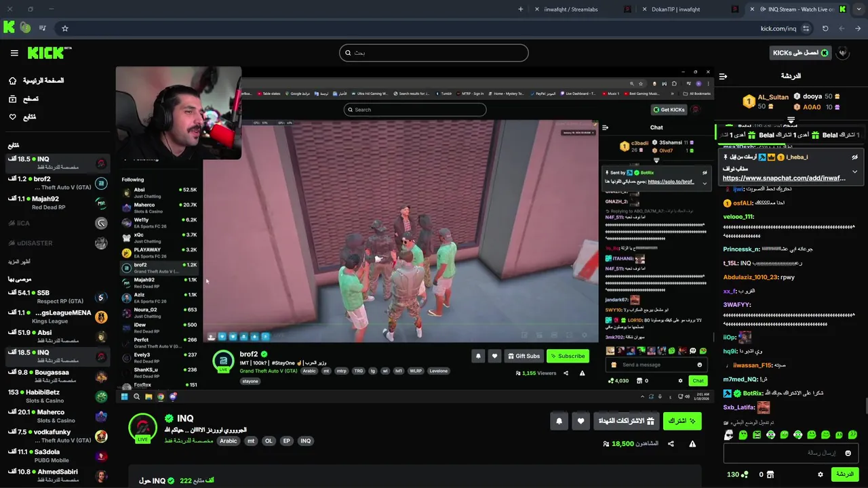Open the emoji picker in chat input
The width and height of the screenshot is (868, 488).
pos(848,453)
